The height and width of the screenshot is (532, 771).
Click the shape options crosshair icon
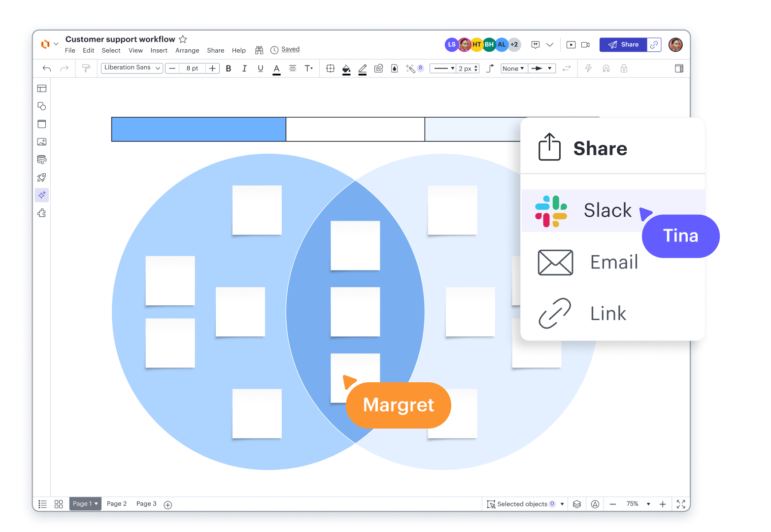point(331,68)
